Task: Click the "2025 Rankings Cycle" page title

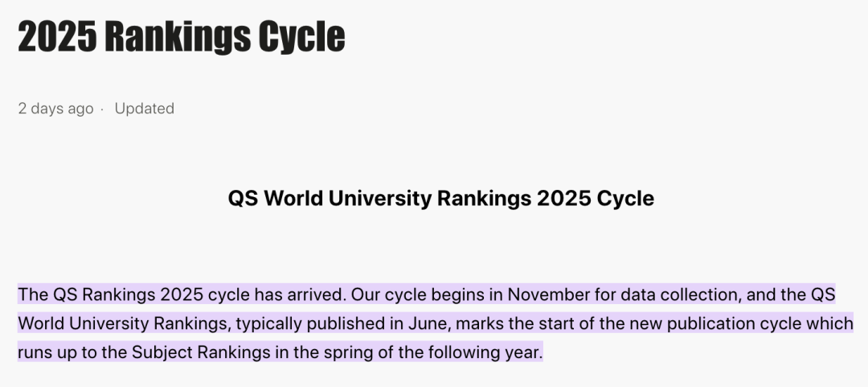Action: [x=182, y=36]
